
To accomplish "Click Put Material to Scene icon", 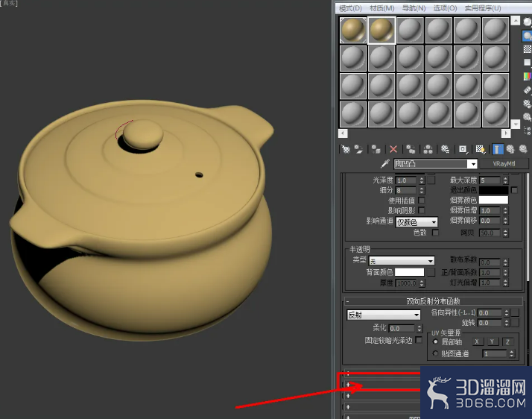I will (x=358, y=149).
